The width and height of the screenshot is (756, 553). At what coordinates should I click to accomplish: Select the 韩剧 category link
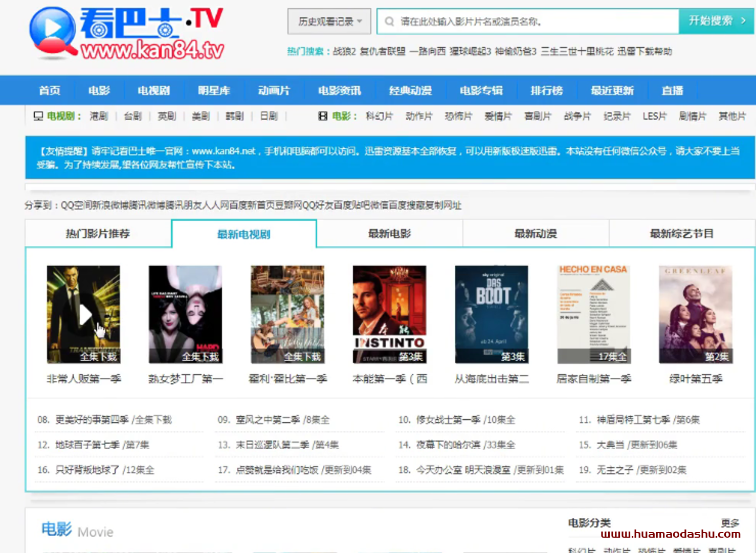point(235,116)
